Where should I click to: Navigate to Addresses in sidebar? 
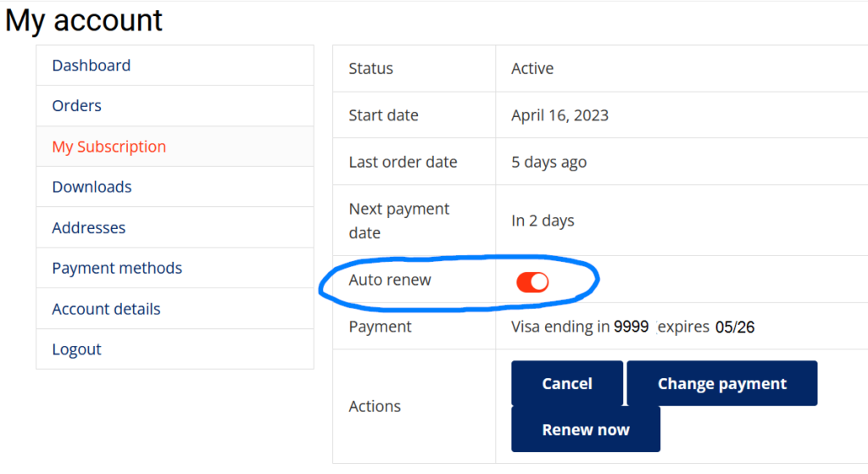tap(88, 228)
